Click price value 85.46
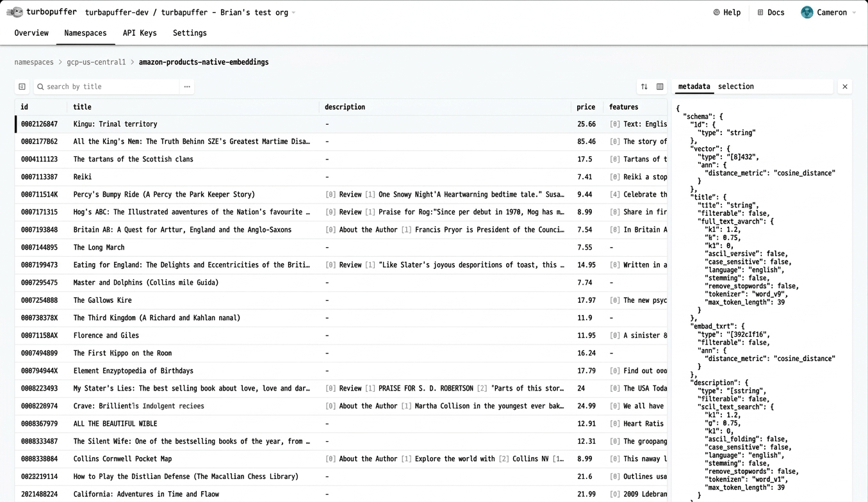Viewport: 868px width, 502px height. (x=586, y=142)
